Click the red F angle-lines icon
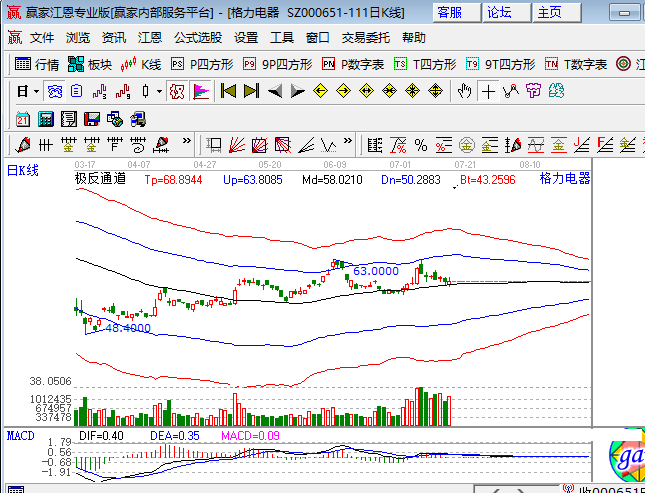This screenshot has height=493, width=645. [605, 145]
